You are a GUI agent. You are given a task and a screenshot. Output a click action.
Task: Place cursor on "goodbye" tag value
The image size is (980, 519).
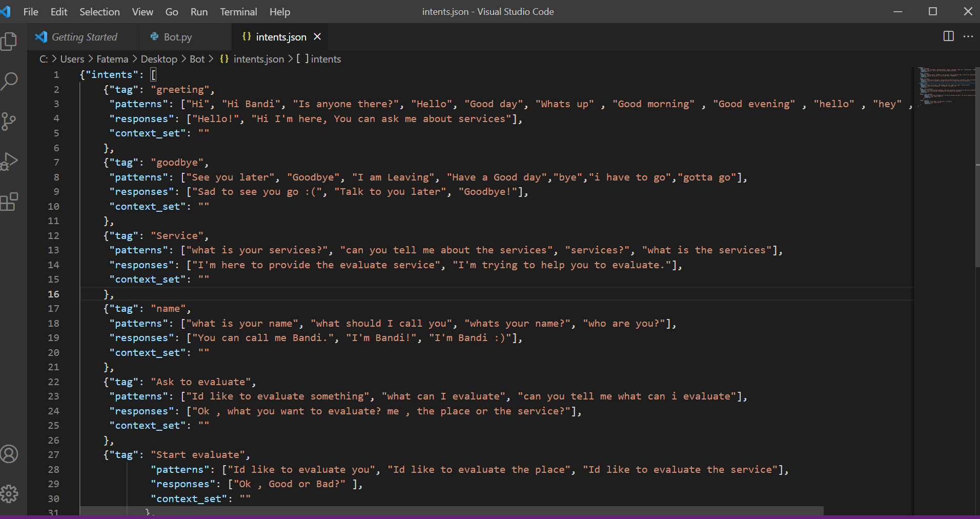pyautogui.click(x=177, y=163)
